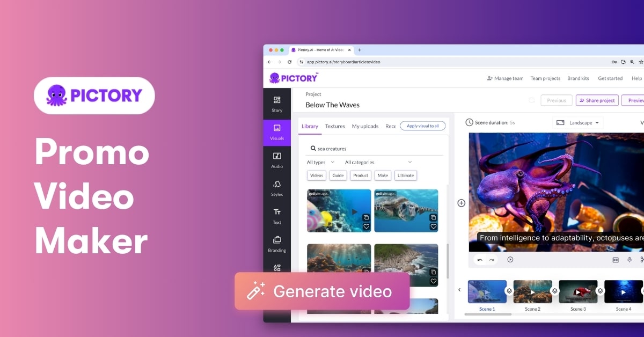Open subtitles settings via the captions icon
The height and width of the screenshot is (337, 644).
click(615, 260)
